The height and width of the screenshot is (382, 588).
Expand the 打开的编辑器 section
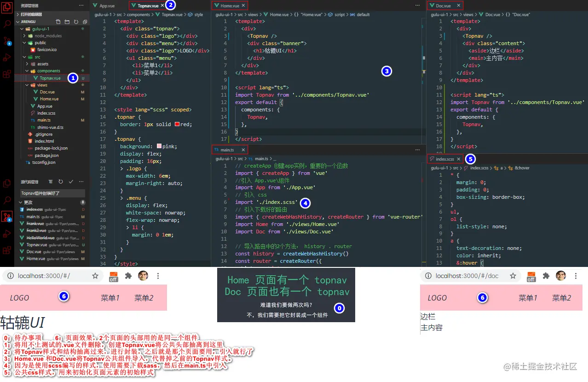(x=52, y=14)
